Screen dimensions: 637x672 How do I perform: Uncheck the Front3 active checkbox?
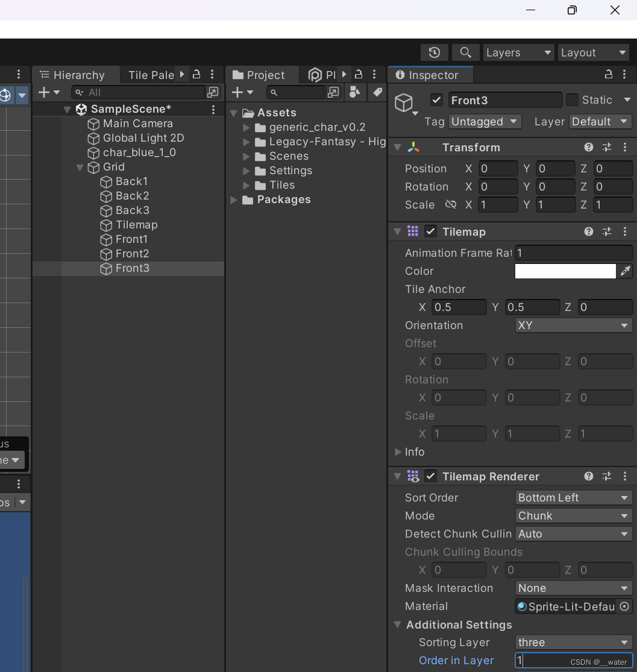click(x=436, y=100)
